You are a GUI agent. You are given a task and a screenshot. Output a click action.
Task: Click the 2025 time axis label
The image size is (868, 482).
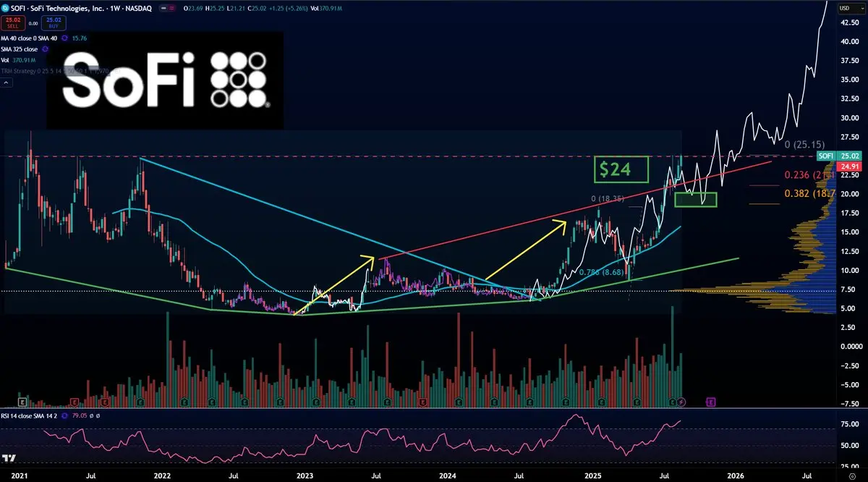[x=593, y=476]
